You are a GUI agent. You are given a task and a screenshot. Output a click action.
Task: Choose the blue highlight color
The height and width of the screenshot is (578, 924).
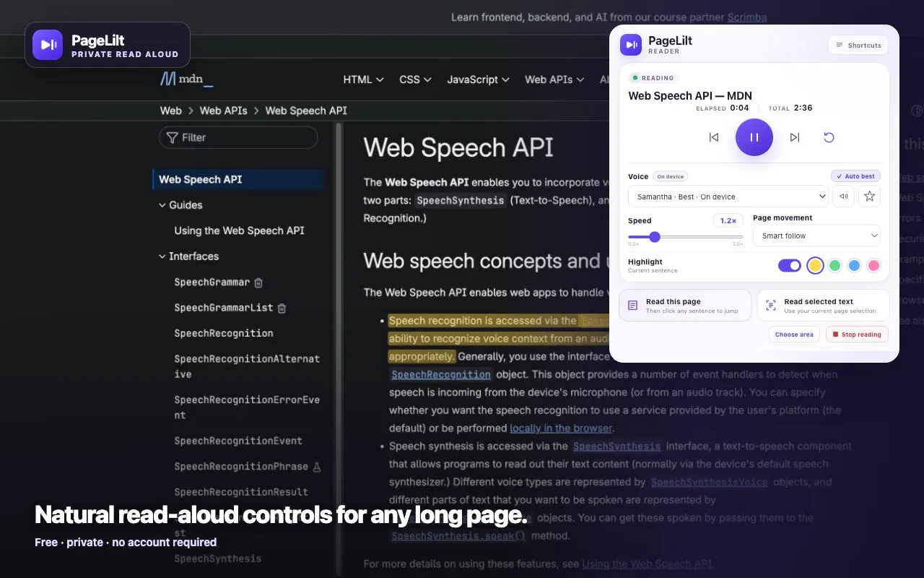point(855,265)
